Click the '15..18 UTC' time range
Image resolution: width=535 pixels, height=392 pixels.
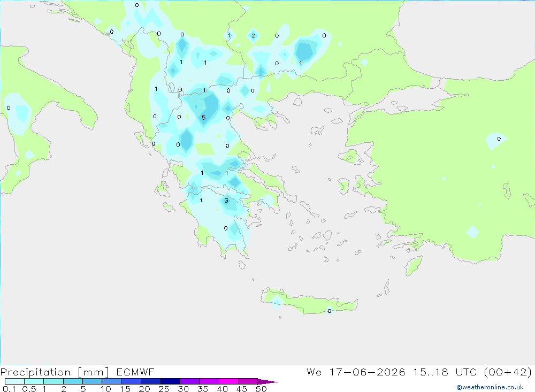445,372
